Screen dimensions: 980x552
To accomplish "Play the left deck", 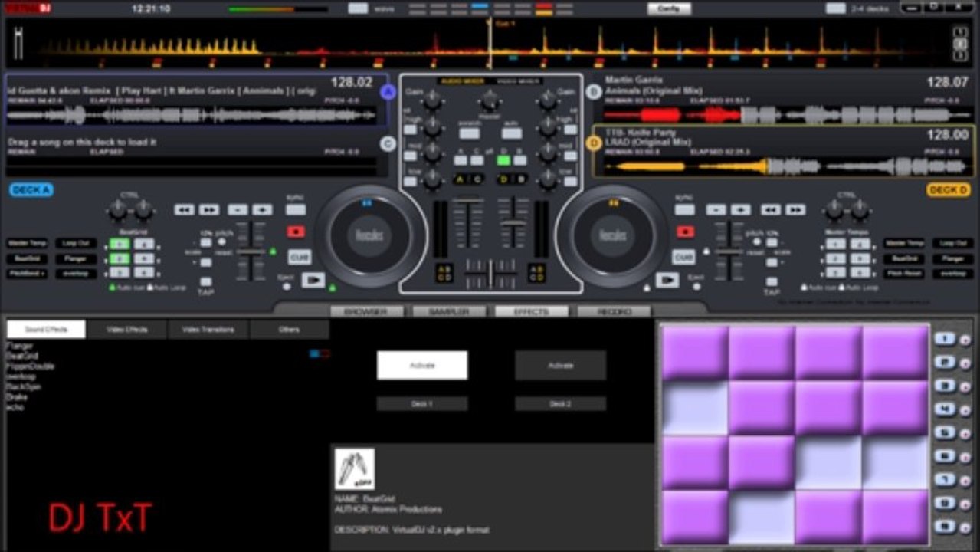I will pos(313,280).
